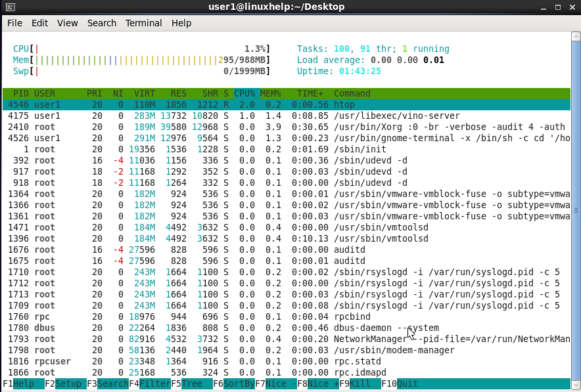The width and height of the screenshot is (581, 392).
Task: Select the gnome-terminal process row
Action: point(287,138)
